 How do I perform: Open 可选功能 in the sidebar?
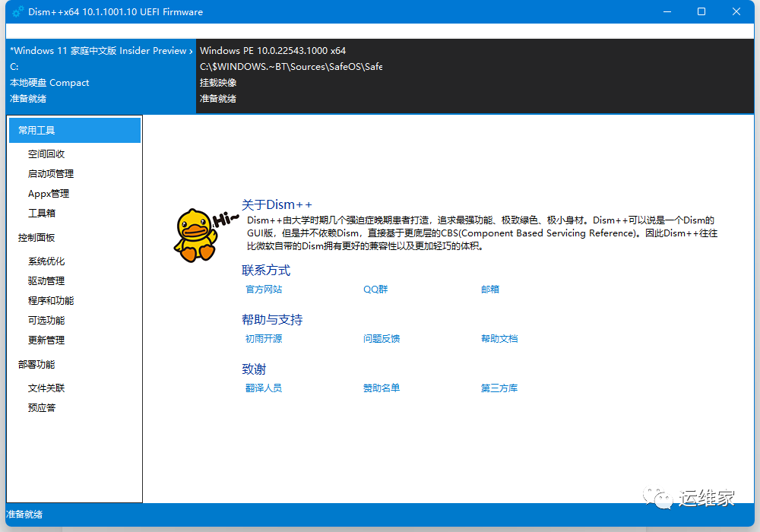click(46, 320)
